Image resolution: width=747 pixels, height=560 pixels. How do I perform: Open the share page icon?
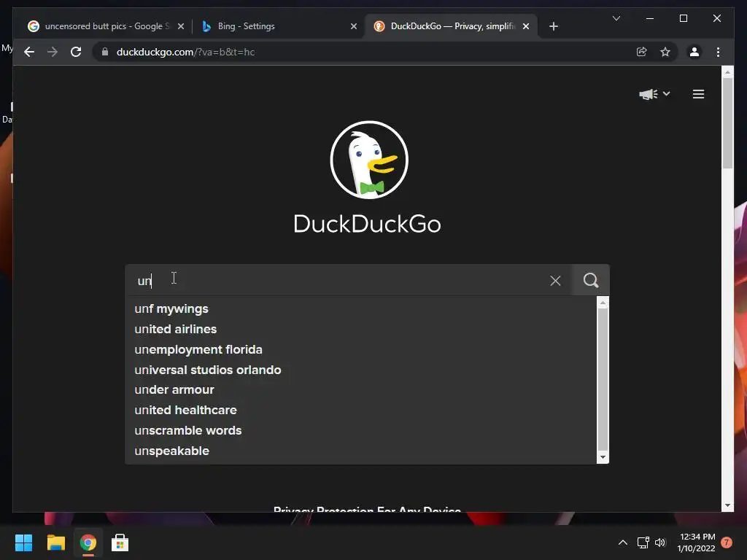tap(642, 52)
